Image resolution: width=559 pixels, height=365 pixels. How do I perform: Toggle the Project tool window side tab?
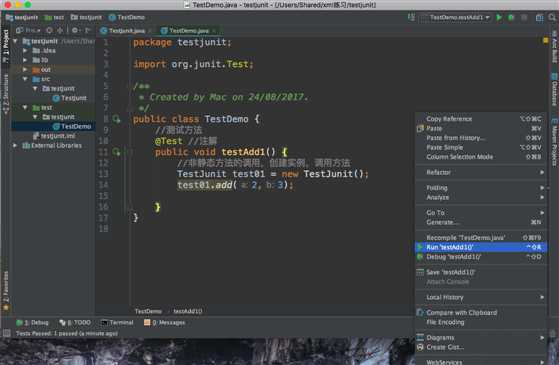click(x=5, y=46)
